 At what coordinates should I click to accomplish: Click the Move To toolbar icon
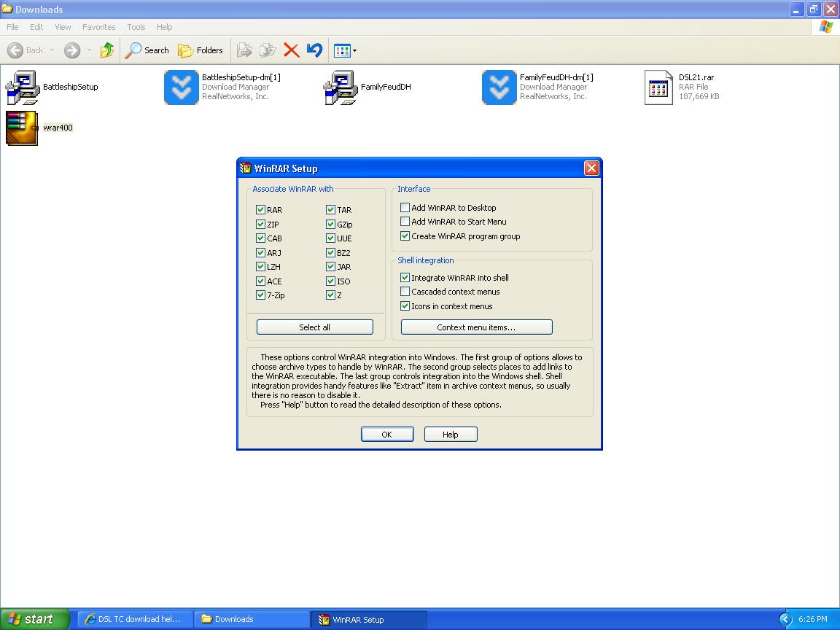tap(244, 50)
